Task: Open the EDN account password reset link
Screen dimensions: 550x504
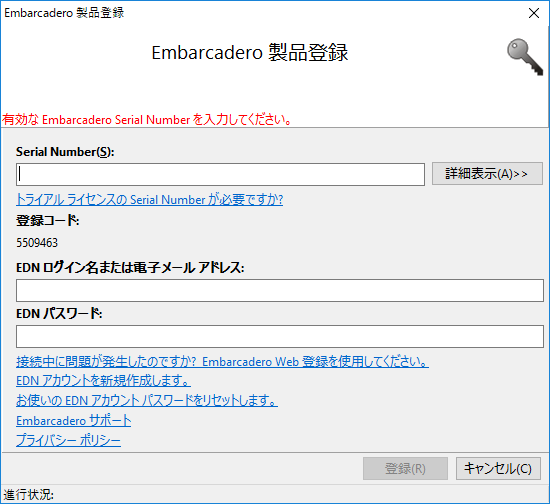Action: click(147, 400)
